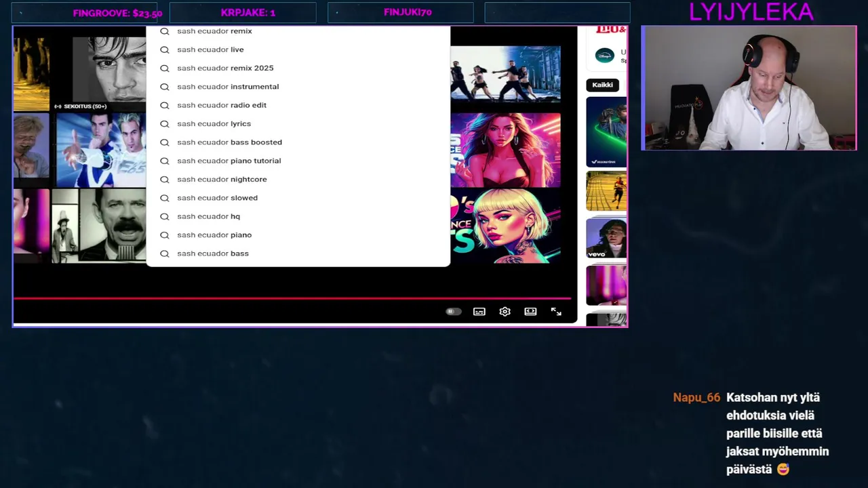Pick suggestion 'sash ecuador piano tutorial'
Screen dimensions: 868x488
point(298,161)
